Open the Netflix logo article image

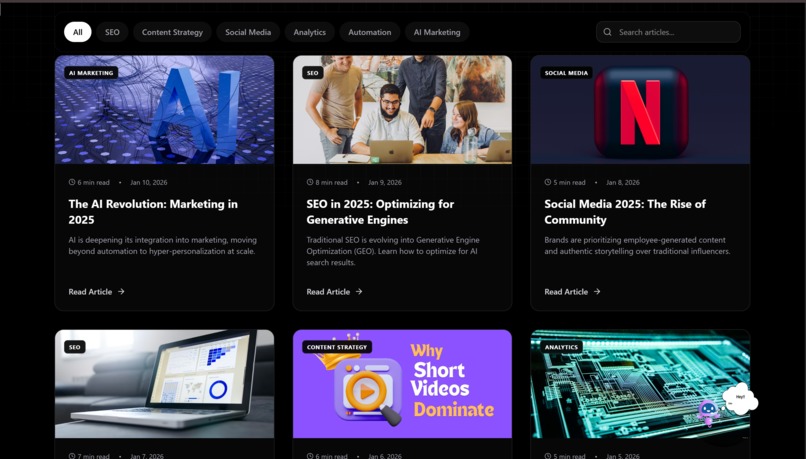tap(640, 109)
